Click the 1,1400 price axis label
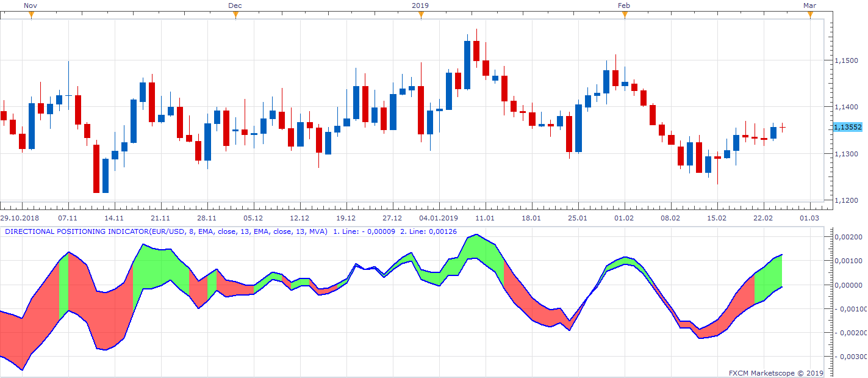868x378 pixels. click(845, 107)
